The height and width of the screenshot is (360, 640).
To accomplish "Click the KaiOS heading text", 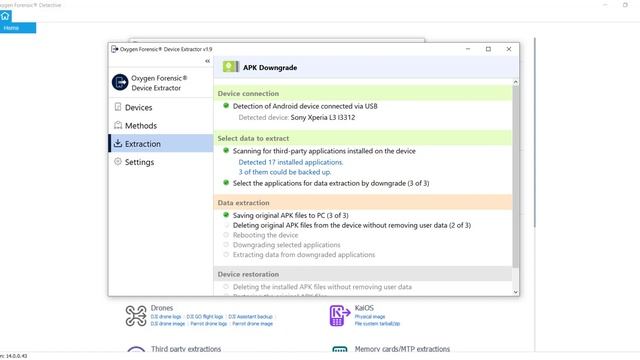I will 364,308.
